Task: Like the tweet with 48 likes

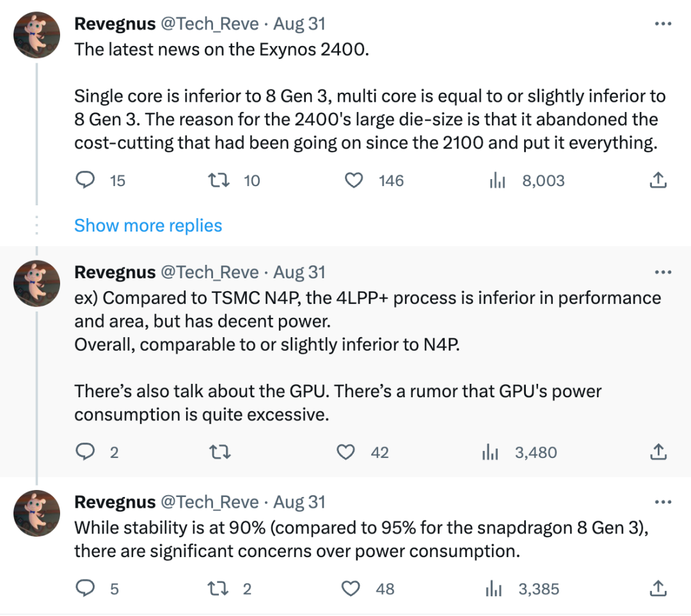Action: (x=351, y=588)
